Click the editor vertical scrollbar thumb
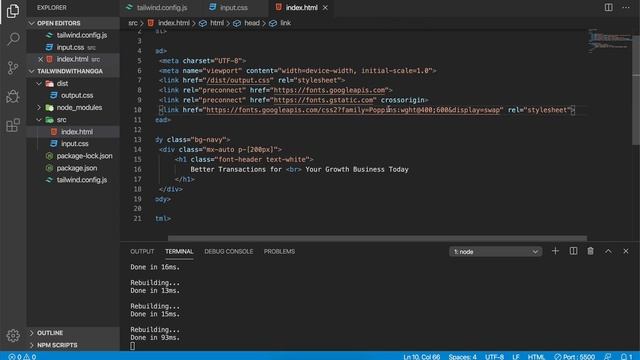Image resolution: width=640 pixels, height=360 pixels. [636, 89]
